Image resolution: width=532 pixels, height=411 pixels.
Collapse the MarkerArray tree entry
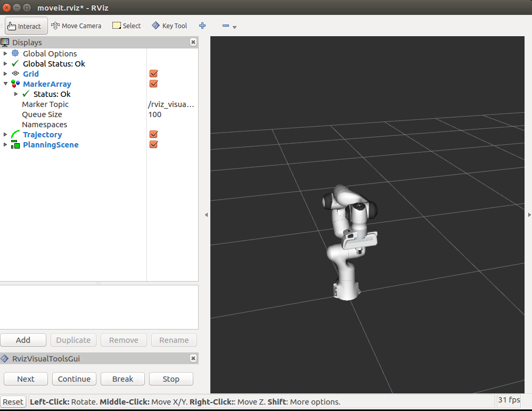tap(5, 84)
